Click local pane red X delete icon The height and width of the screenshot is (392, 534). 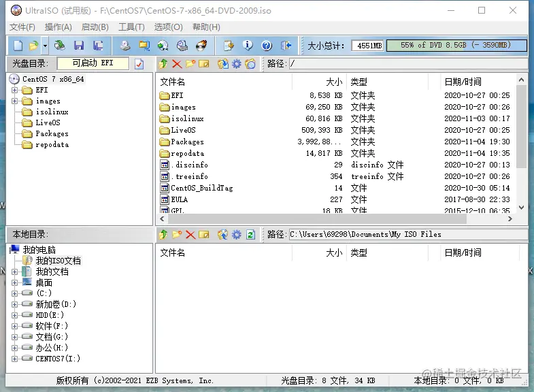190,234
